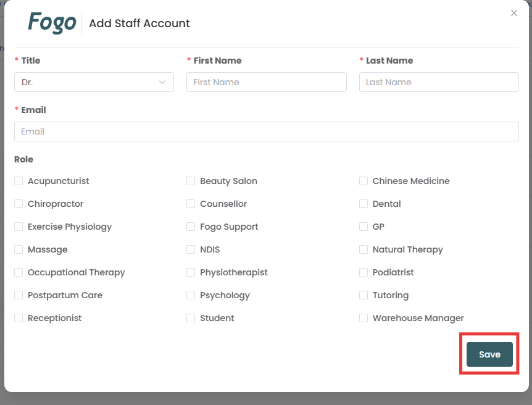Click the Fogo logo
Image resolution: width=532 pixels, height=405 pixels.
pos(52,23)
